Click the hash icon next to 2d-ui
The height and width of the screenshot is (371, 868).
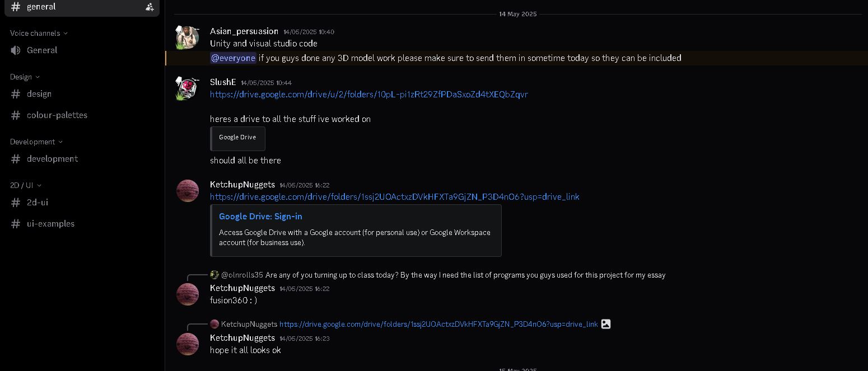[16, 203]
